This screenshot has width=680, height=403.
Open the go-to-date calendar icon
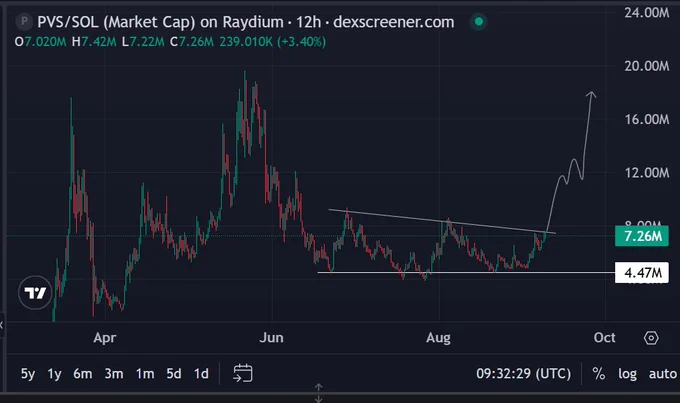click(243, 373)
